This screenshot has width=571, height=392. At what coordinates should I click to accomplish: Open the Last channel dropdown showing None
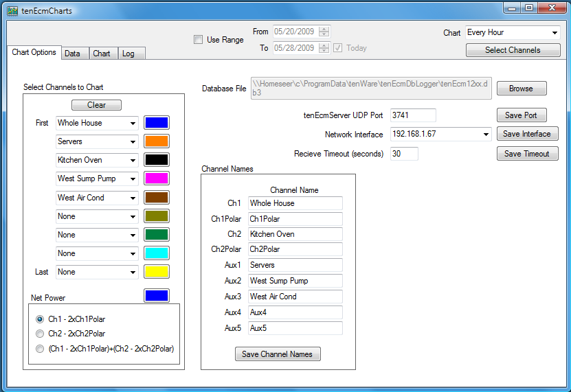[x=97, y=272]
